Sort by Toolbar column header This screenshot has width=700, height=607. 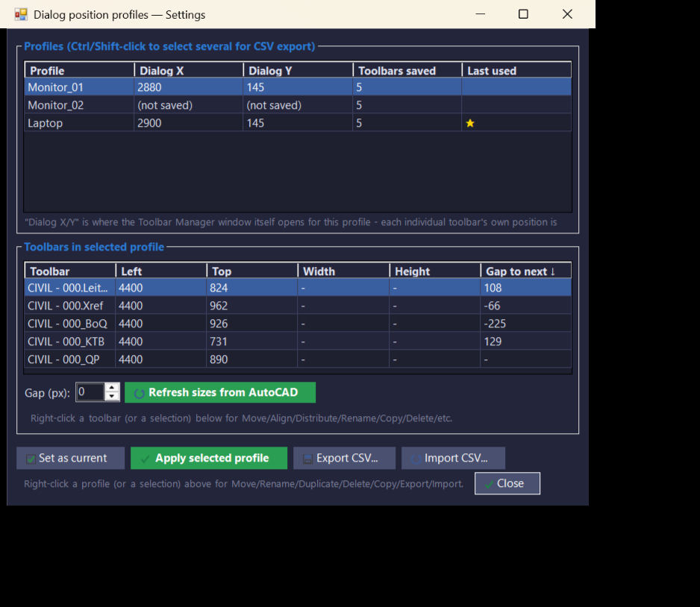[70, 271]
